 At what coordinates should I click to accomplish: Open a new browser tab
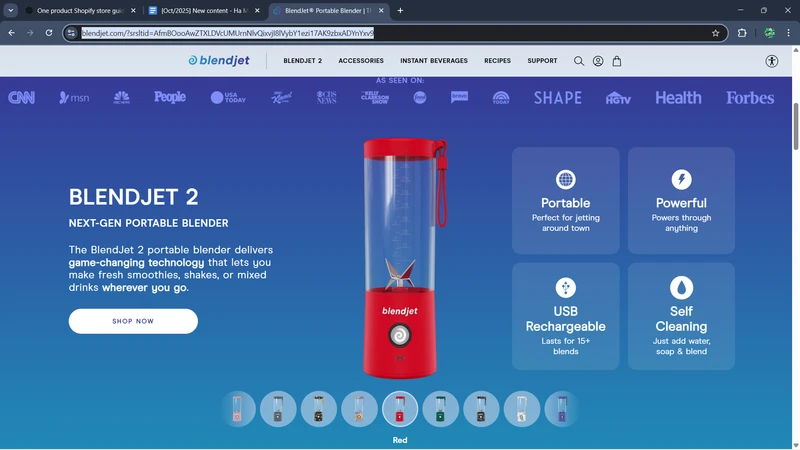pyautogui.click(x=400, y=10)
